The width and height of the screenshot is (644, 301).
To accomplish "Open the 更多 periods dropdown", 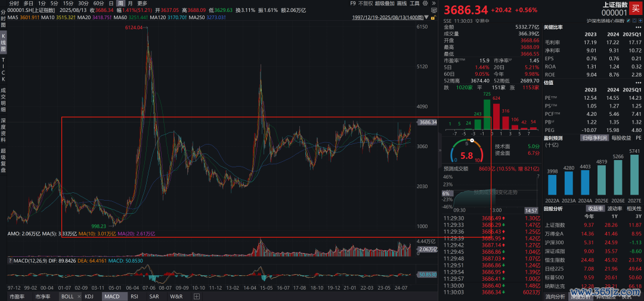I will pyautogui.click(x=142, y=3).
